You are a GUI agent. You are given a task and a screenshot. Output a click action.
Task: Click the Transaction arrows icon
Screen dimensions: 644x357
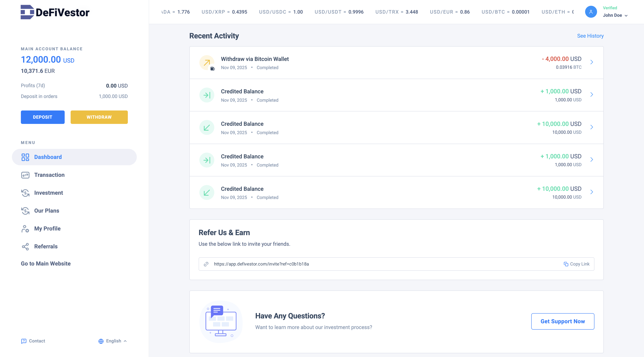tap(25, 175)
